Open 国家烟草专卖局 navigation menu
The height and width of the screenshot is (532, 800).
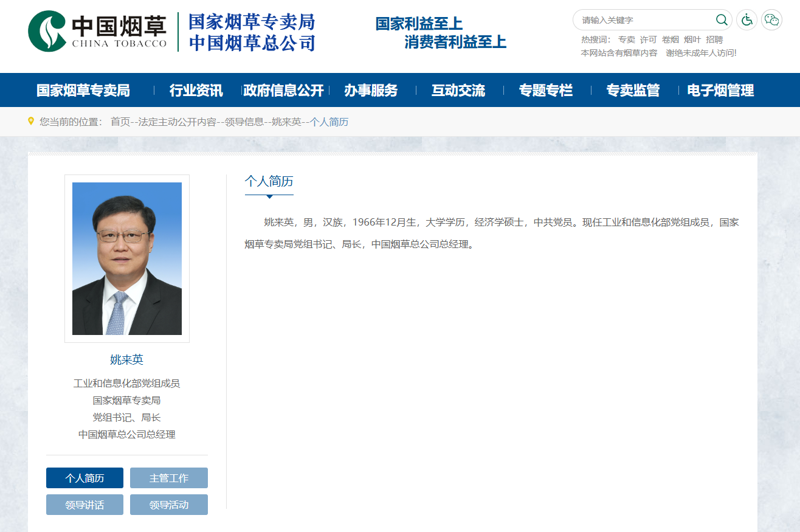tap(83, 91)
